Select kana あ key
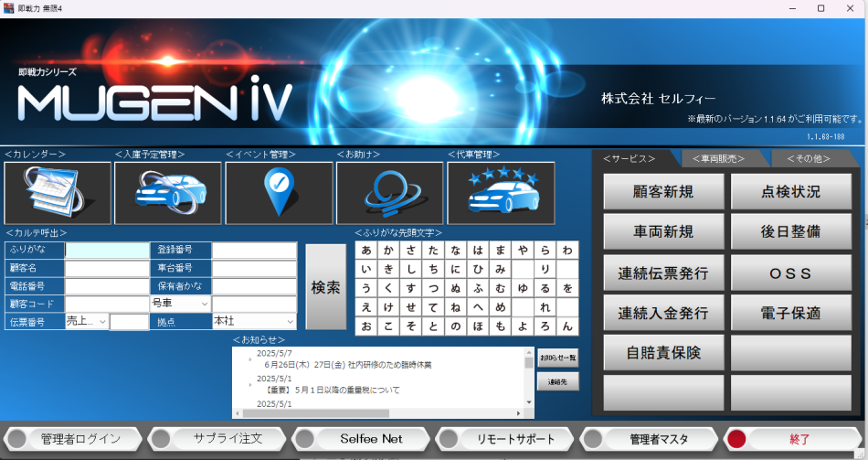Screen dimensions: 868x460 click(x=366, y=251)
